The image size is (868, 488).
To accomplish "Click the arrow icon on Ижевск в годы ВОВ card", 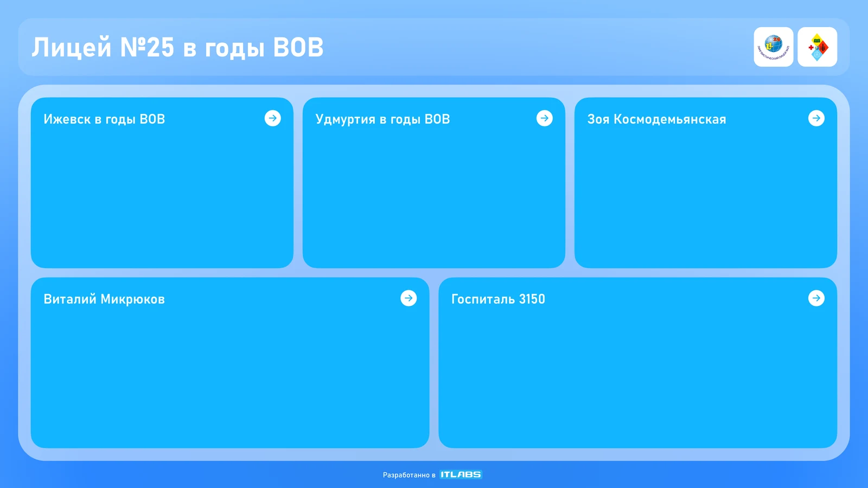I will tap(273, 118).
